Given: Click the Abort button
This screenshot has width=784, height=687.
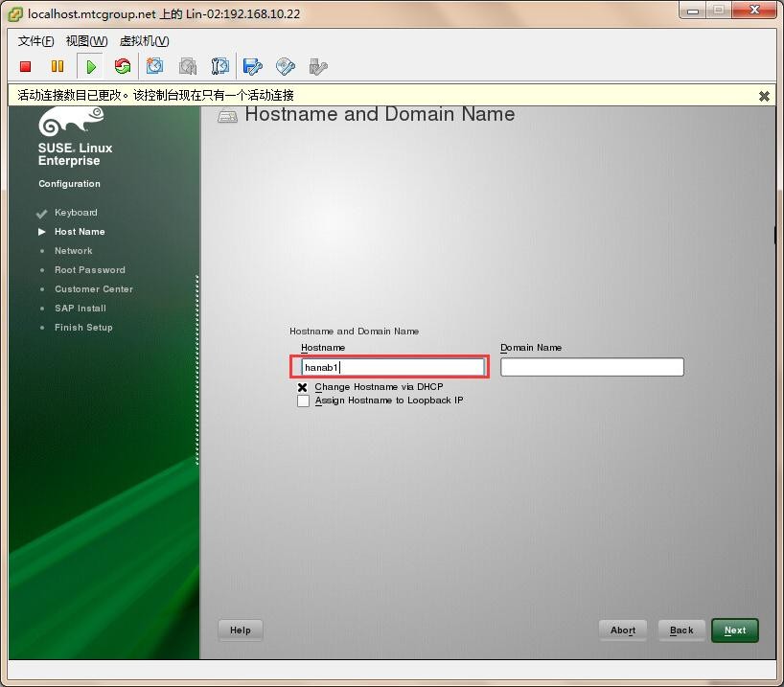Looking at the screenshot, I should [x=623, y=630].
